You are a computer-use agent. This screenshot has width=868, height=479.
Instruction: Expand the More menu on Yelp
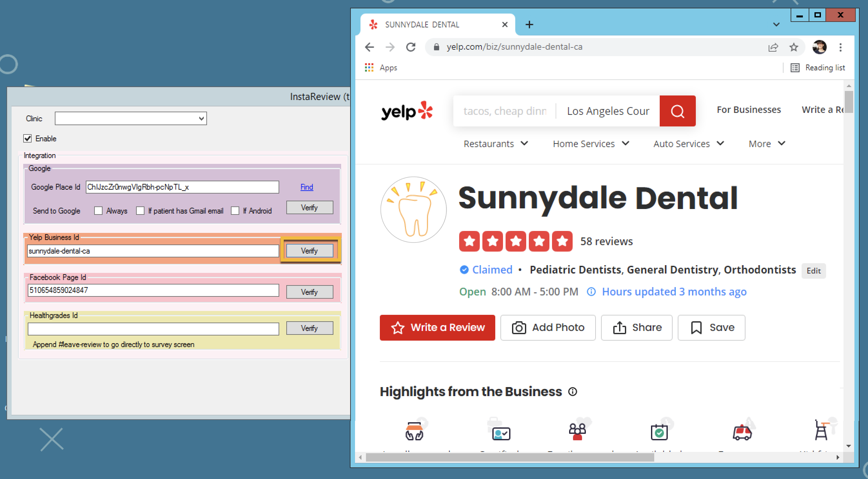[767, 144]
